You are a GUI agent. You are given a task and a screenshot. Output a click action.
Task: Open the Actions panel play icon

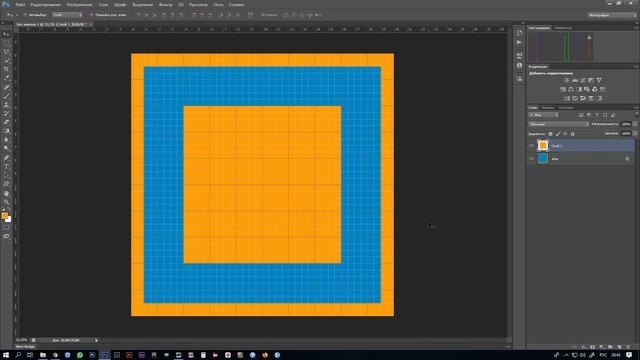pos(519,42)
